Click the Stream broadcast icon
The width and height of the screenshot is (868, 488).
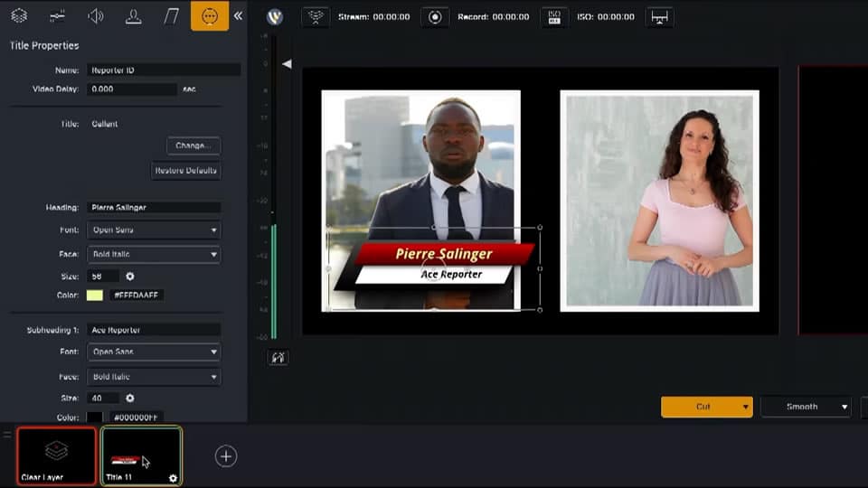[315, 17]
